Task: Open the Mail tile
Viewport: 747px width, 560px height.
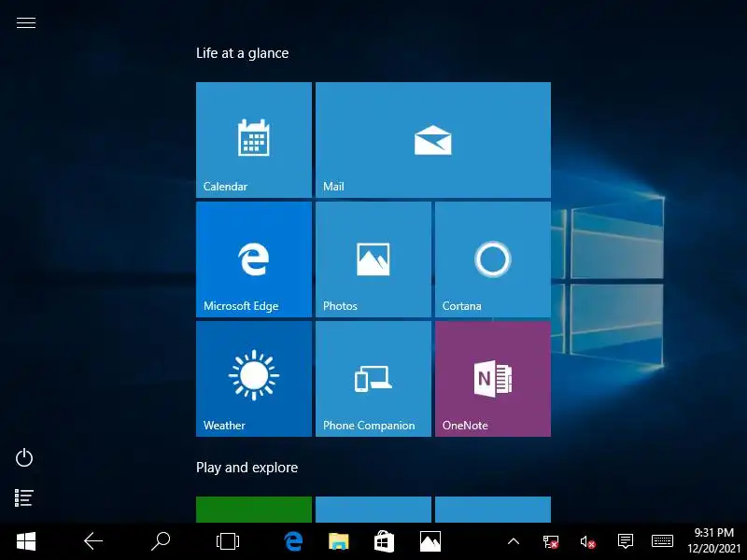Action: click(x=433, y=139)
